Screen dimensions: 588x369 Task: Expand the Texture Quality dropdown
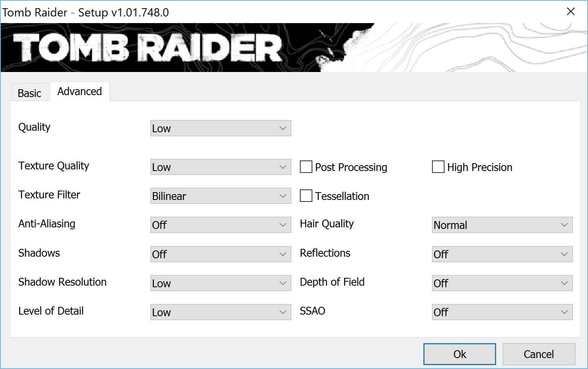220,167
